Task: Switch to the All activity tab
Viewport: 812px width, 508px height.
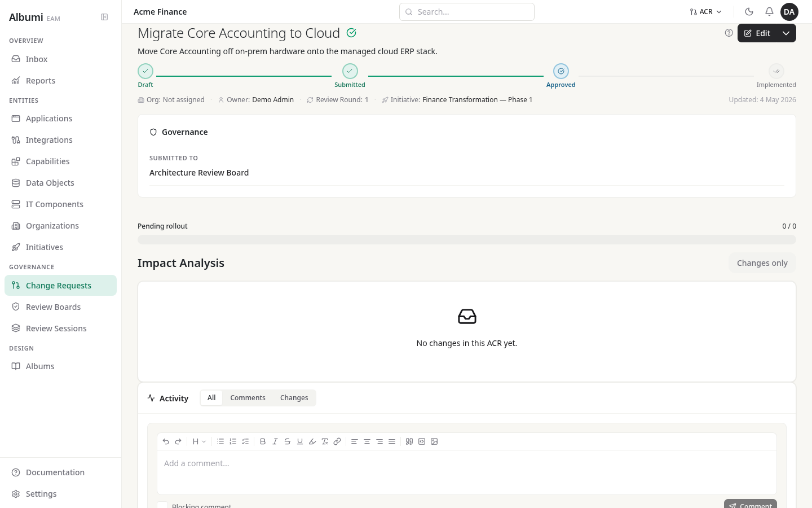Action: pyautogui.click(x=211, y=398)
